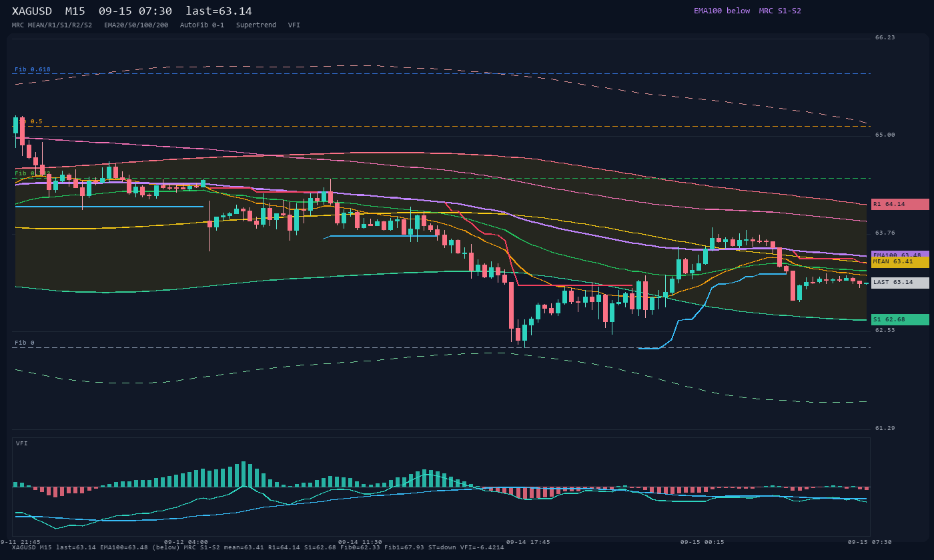Screen dimensions: 934x560
Task: Click the purple 'EMA100 below' header text
Action: click(x=722, y=11)
